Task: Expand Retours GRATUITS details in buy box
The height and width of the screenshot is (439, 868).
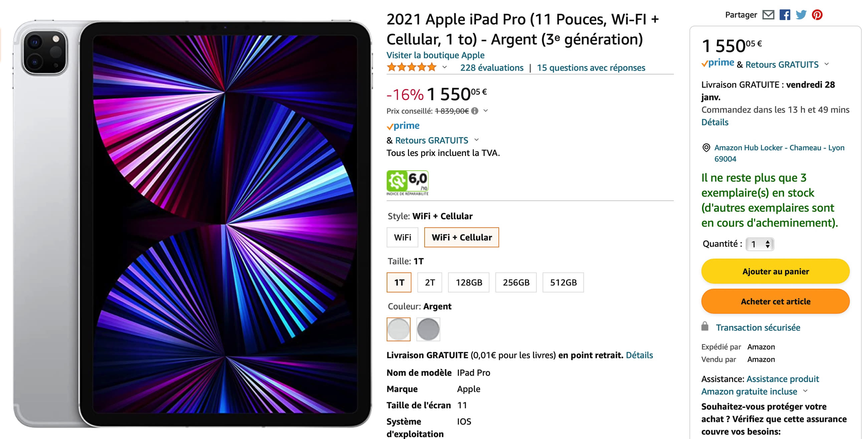Action: 827,64
